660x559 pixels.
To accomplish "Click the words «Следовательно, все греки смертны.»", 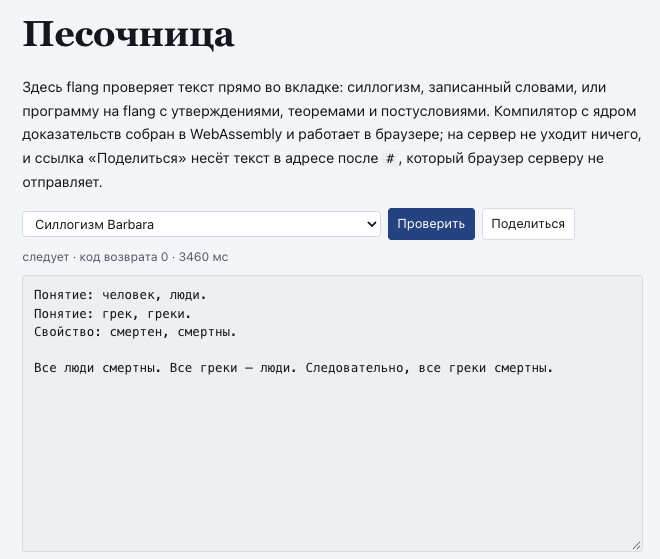I will (429, 368).
